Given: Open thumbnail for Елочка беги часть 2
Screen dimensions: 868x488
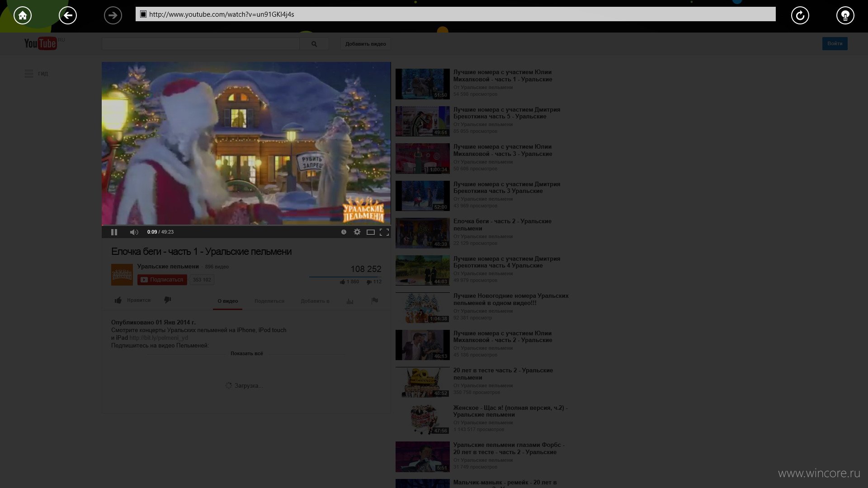Looking at the screenshot, I should [x=423, y=233].
